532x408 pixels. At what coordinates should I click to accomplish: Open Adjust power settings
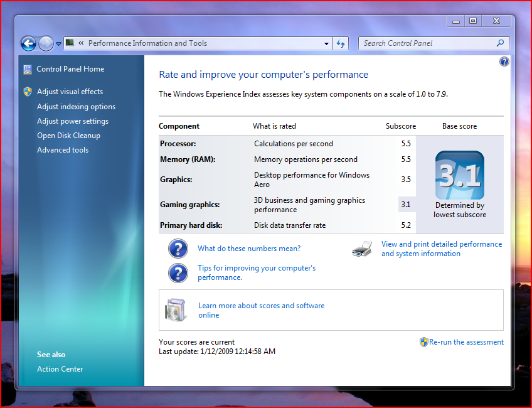pos(73,121)
